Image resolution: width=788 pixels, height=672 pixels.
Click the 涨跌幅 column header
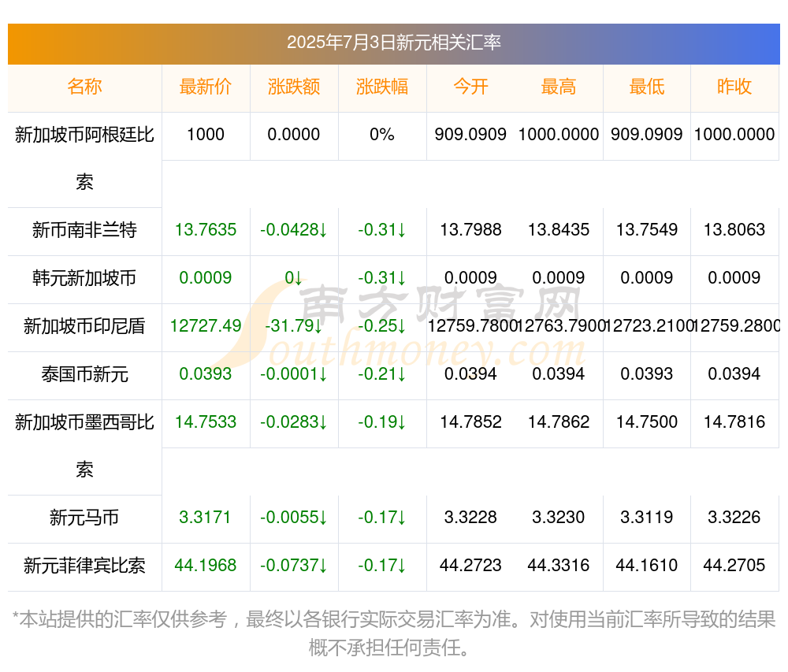382,87
